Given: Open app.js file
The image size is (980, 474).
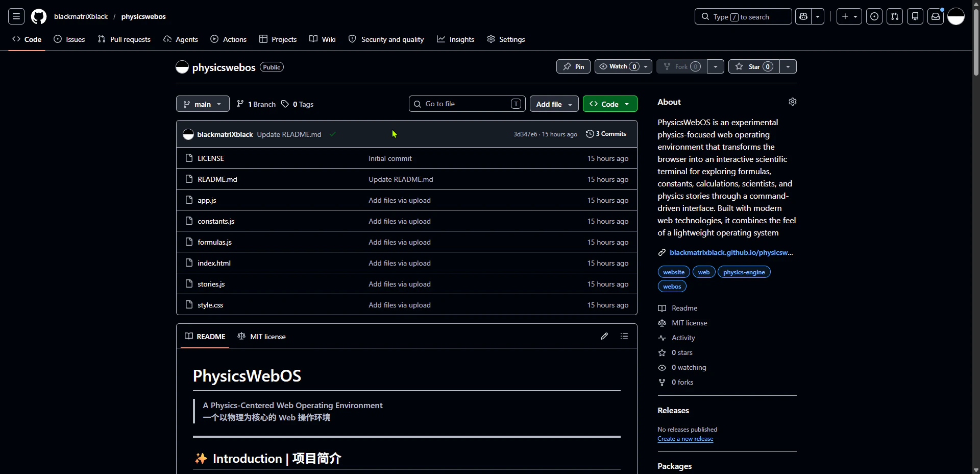Looking at the screenshot, I should pyautogui.click(x=207, y=200).
